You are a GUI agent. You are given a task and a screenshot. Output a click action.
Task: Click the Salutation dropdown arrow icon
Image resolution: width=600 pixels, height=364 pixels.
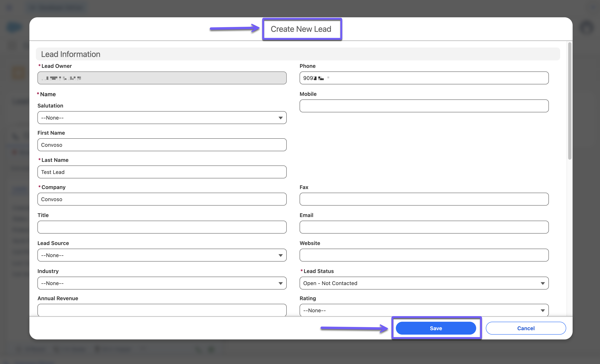(x=280, y=118)
